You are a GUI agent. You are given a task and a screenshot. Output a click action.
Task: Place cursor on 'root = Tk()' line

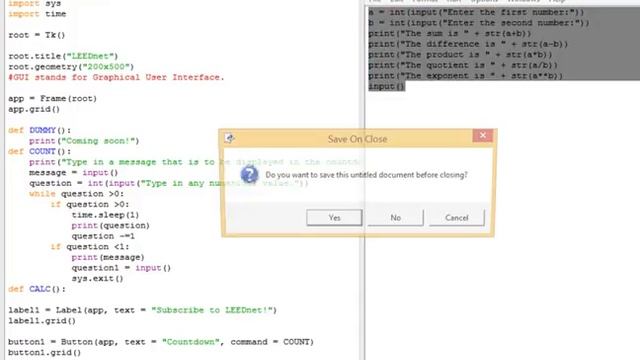37,35
